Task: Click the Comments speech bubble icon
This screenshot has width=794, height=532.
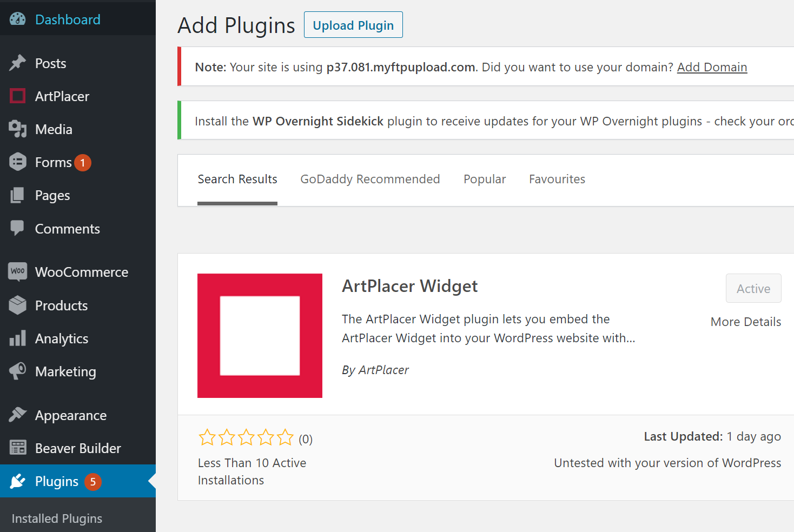Action: click(x=18, y=228)
